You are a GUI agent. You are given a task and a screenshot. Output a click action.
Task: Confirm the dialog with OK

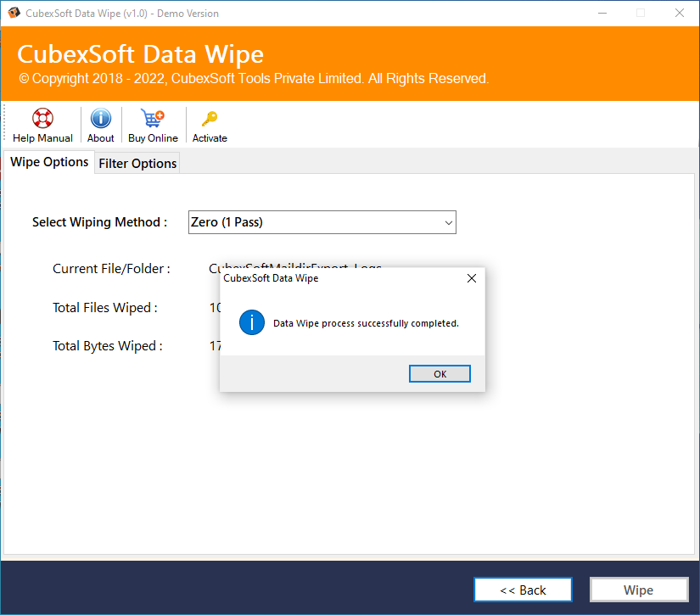click(440, 374)
